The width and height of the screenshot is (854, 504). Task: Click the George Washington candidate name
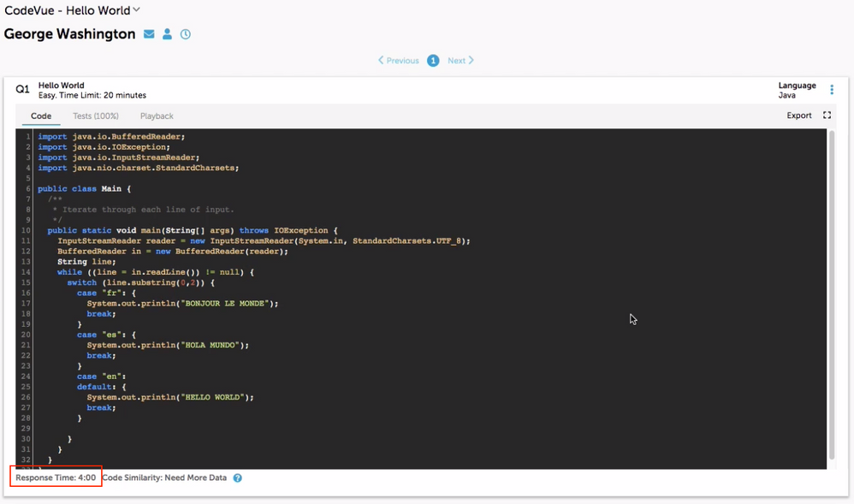coord(69,34)
